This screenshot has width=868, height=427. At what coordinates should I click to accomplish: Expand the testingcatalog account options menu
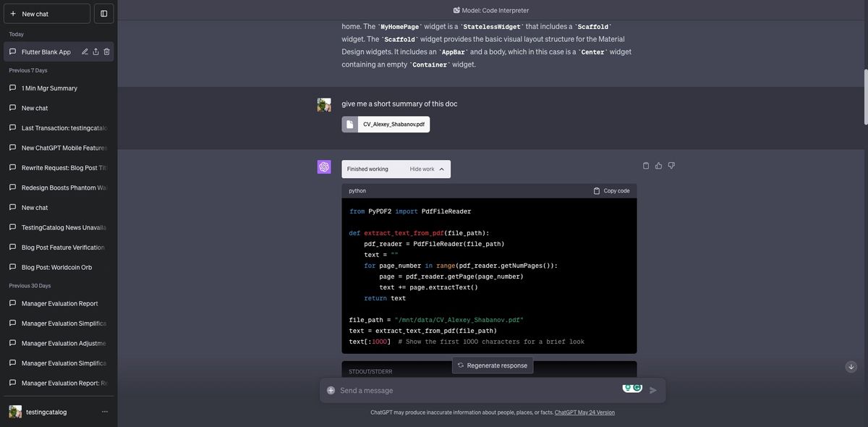pos(103,410)
